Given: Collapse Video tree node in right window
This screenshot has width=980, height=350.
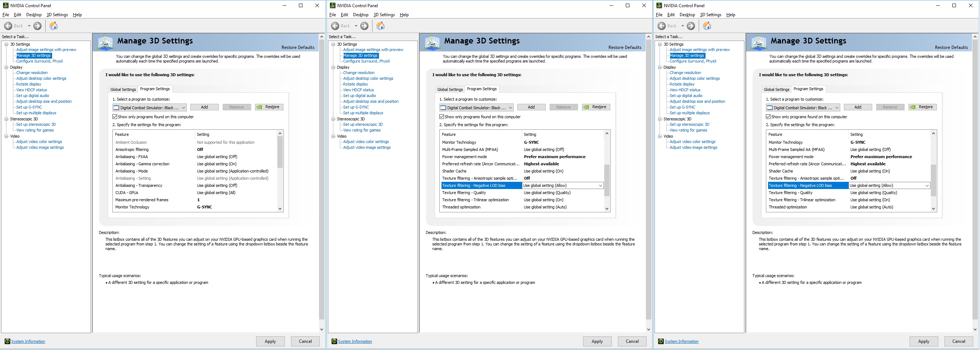Looking at the screenshot, I should coord(660,136).
